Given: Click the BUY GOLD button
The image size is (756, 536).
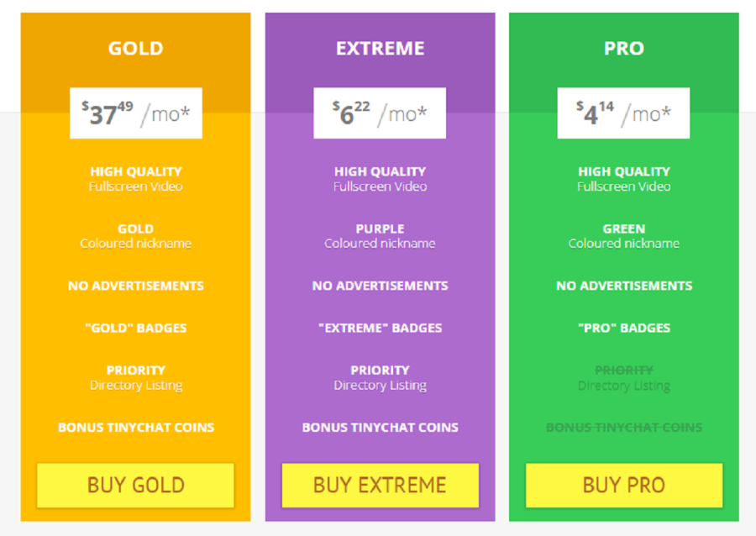Looking at the screenshot, I should tap(134, 486).
